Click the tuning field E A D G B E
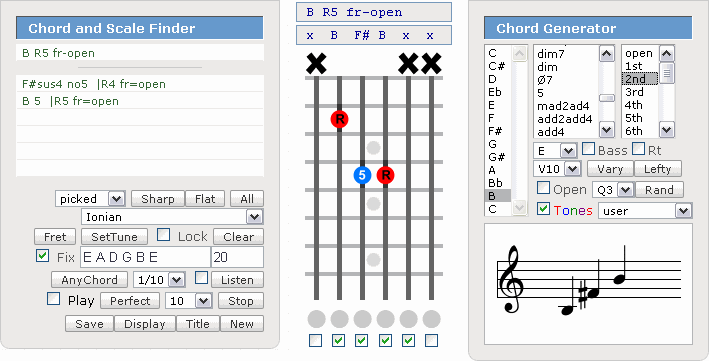This screenshot has height=361, width=709. (146, 257)
